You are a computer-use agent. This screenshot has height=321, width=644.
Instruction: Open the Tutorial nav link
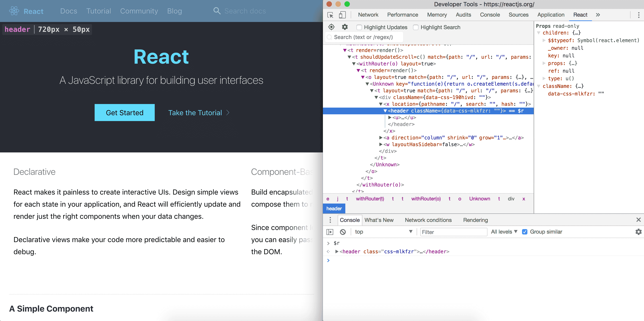[98, 11]
